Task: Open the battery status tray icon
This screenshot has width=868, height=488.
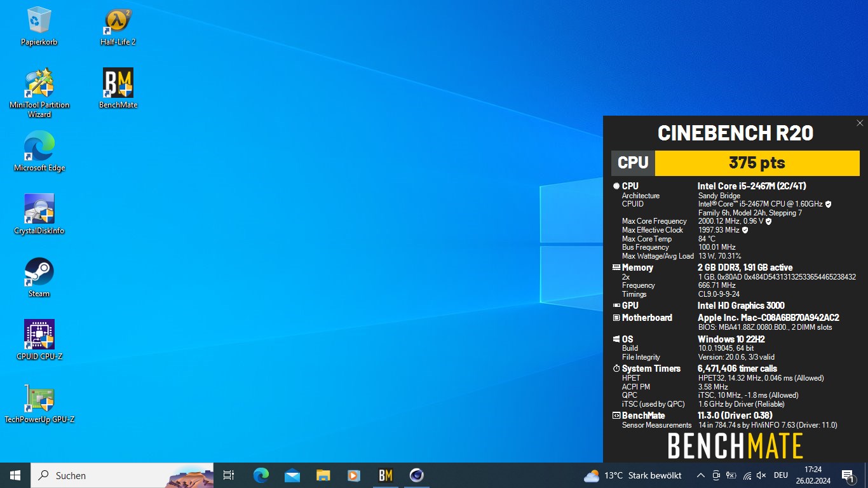Action: pos(731,475)
